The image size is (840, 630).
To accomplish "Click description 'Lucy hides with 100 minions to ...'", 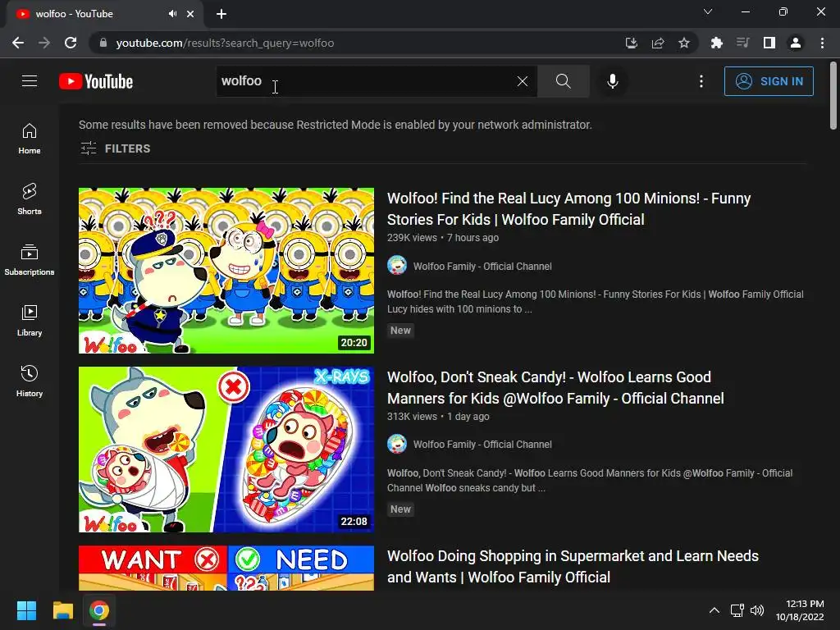I will (459, 309).
